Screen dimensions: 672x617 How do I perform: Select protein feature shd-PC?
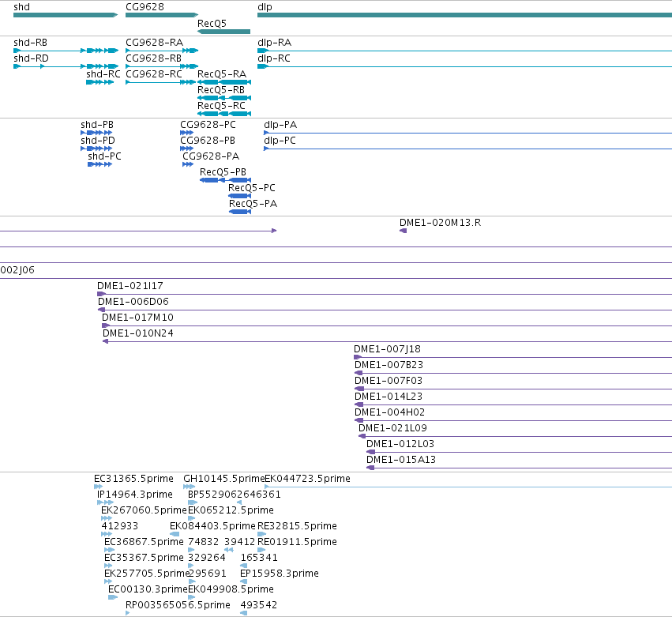[99, 164]
